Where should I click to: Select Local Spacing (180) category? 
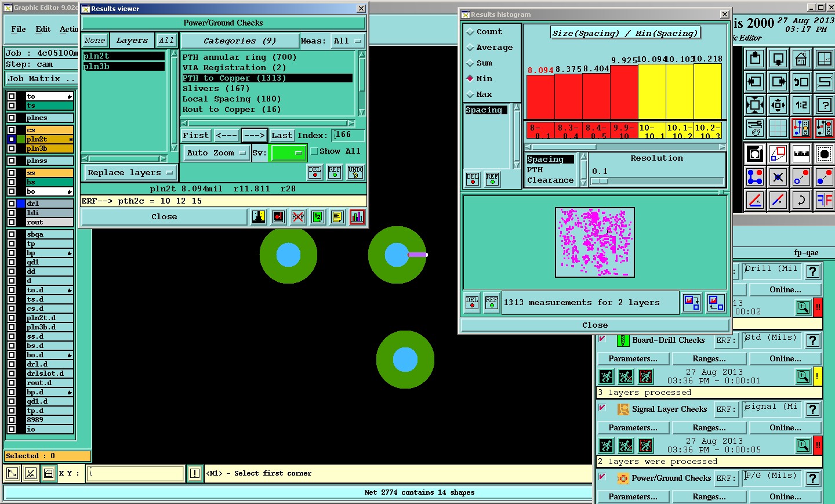pyautogui.click(x=267, y=99)
